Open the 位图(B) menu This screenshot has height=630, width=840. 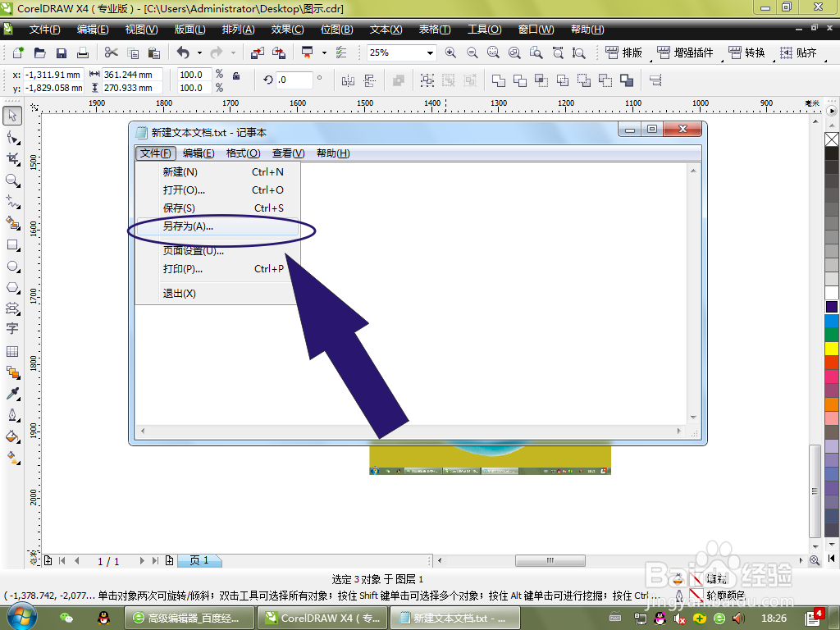pos(336,30)
